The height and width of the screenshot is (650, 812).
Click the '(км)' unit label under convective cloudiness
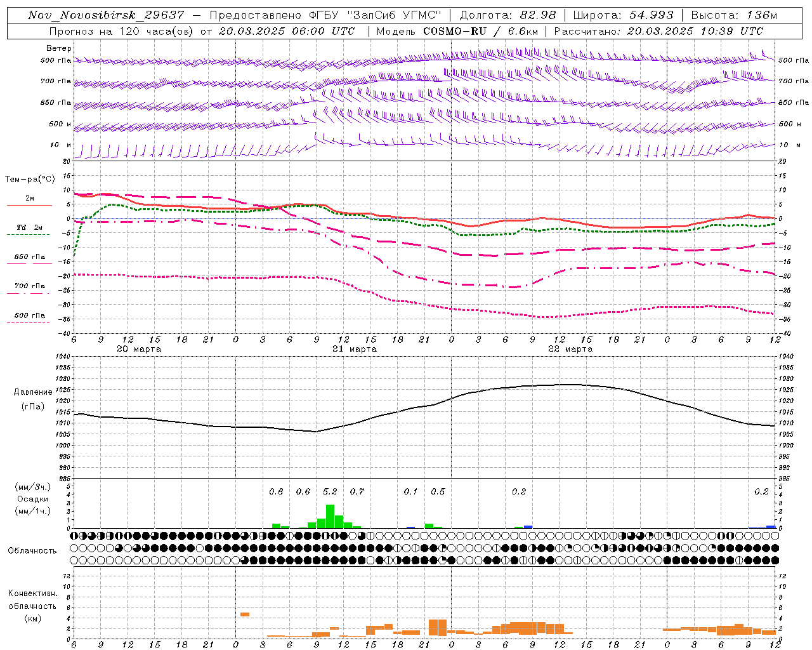33,618
